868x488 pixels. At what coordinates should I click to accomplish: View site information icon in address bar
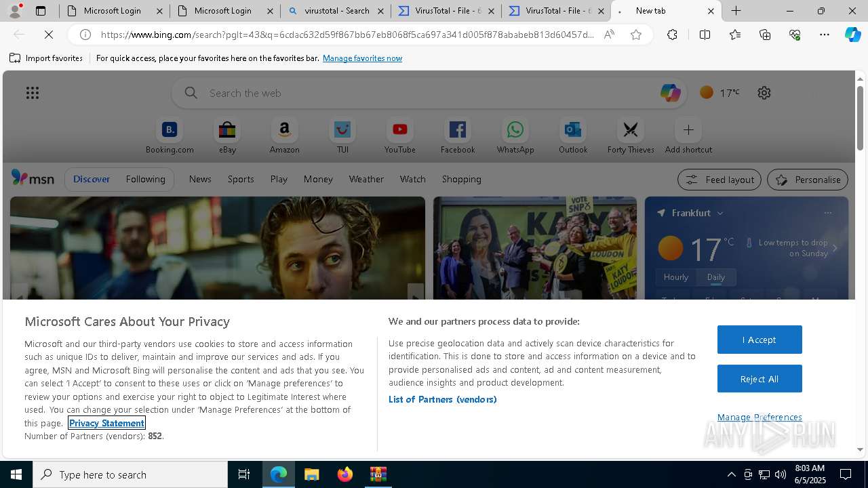[x=85, y=35]
